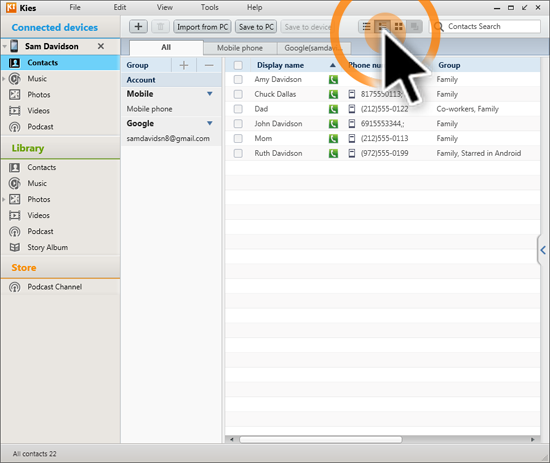This screenshot has height=463, width=550.
Task: Select the All contacts tab
Action: (x=166, y=48)
